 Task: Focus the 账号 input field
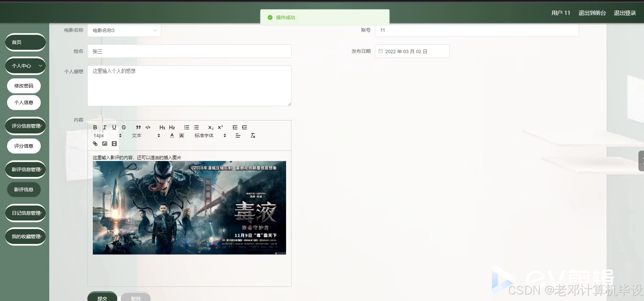477,30
